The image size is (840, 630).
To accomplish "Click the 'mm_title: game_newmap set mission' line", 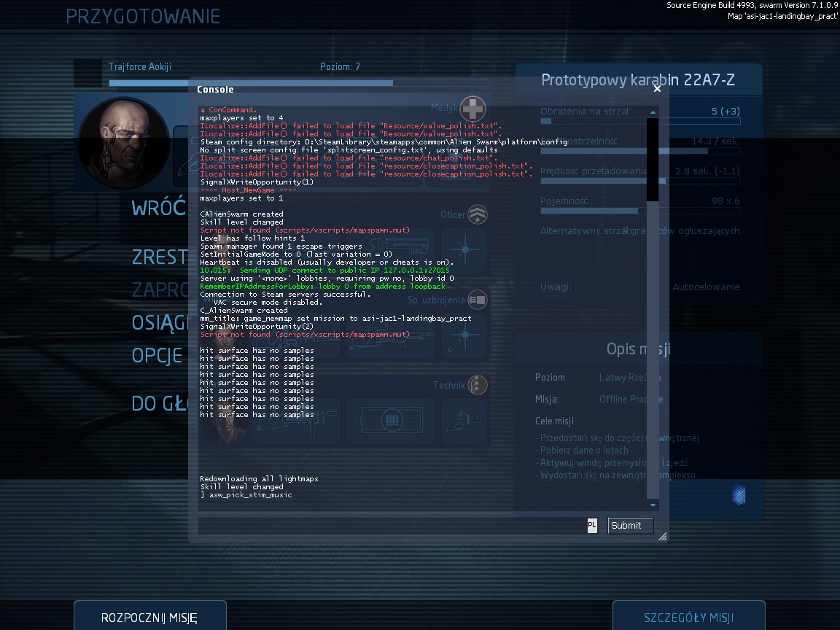I will pos(335,318).
